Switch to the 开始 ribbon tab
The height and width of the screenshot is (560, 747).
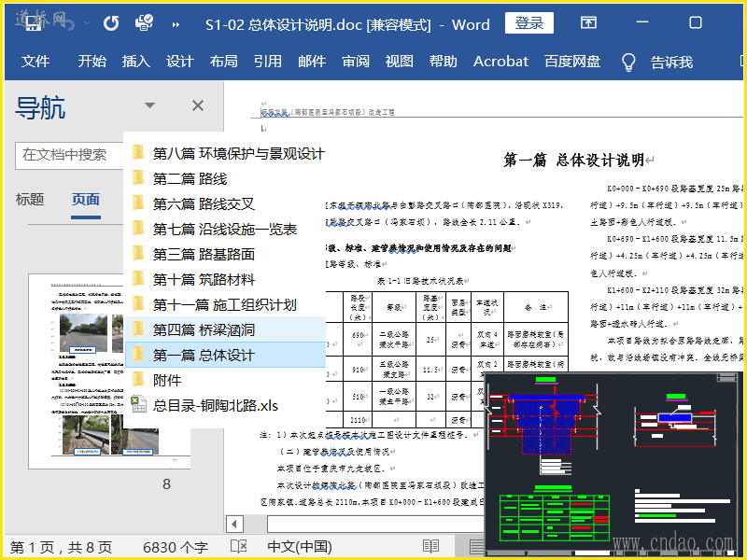click(92, 62)
